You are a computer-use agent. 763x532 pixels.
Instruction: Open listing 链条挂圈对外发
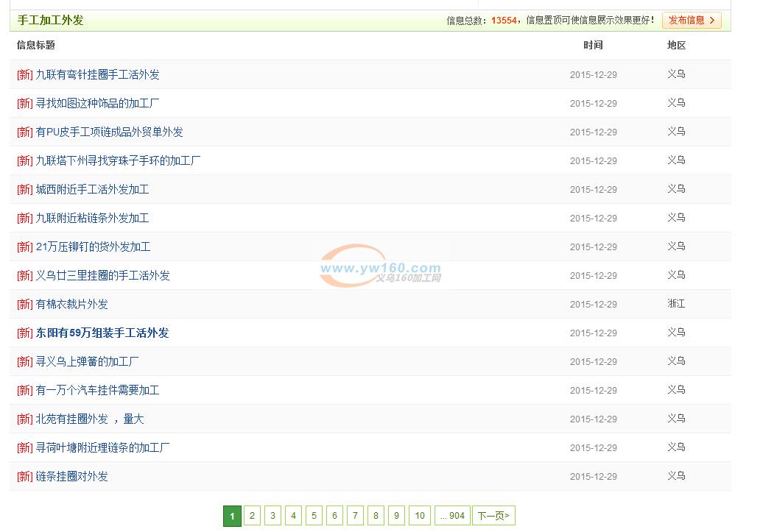[x=71, y=476]
